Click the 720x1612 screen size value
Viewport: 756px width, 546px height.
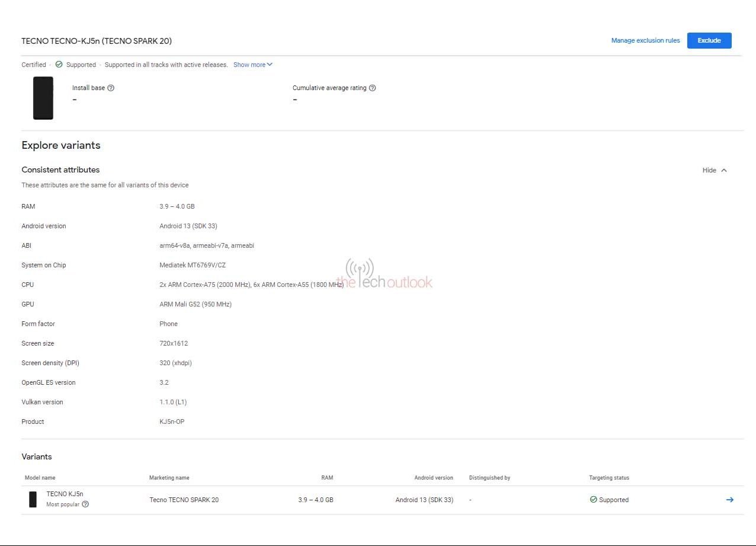[x=174, y=343]
